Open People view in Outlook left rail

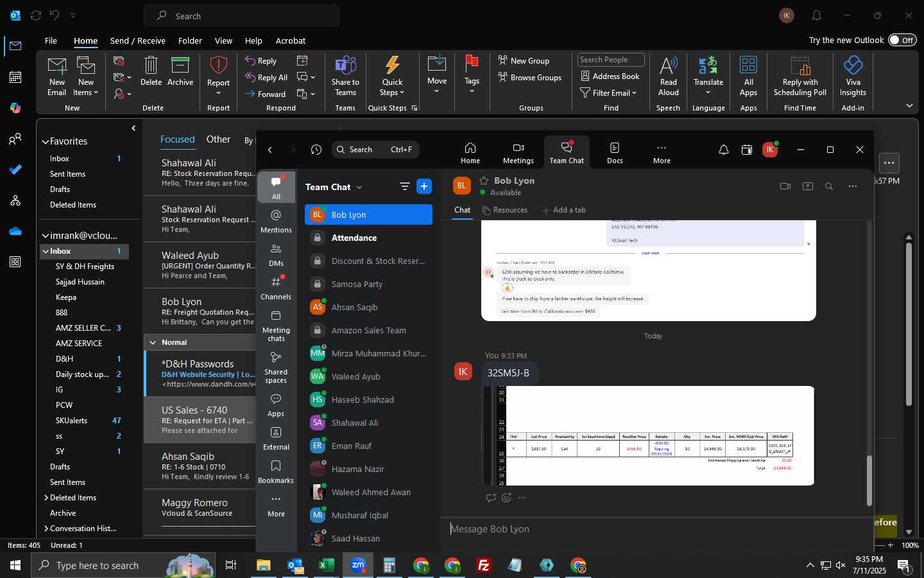click(x=15, y=139)
